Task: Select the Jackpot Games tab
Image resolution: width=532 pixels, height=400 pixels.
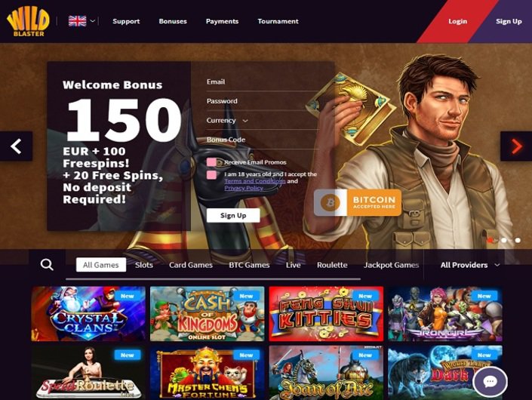Action: click(391, 265)
